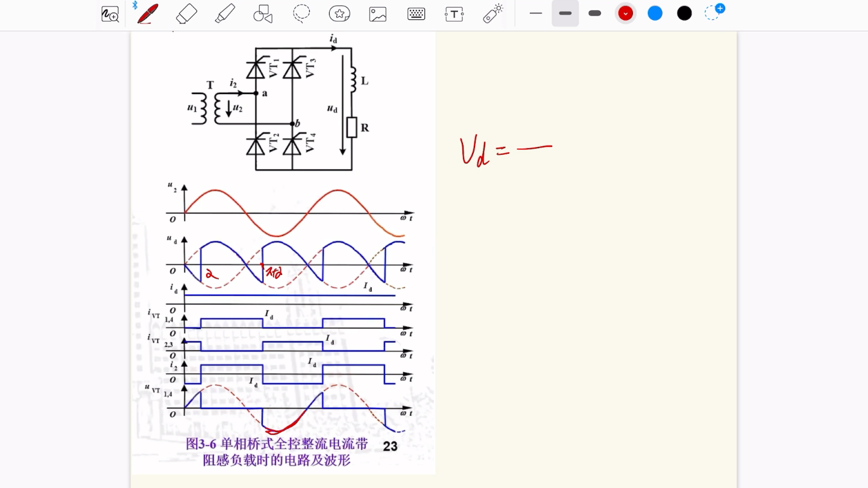Viewport: 868px width, 488px height.
Task: Choose the Shapes tool
Action: click(263, 14)
